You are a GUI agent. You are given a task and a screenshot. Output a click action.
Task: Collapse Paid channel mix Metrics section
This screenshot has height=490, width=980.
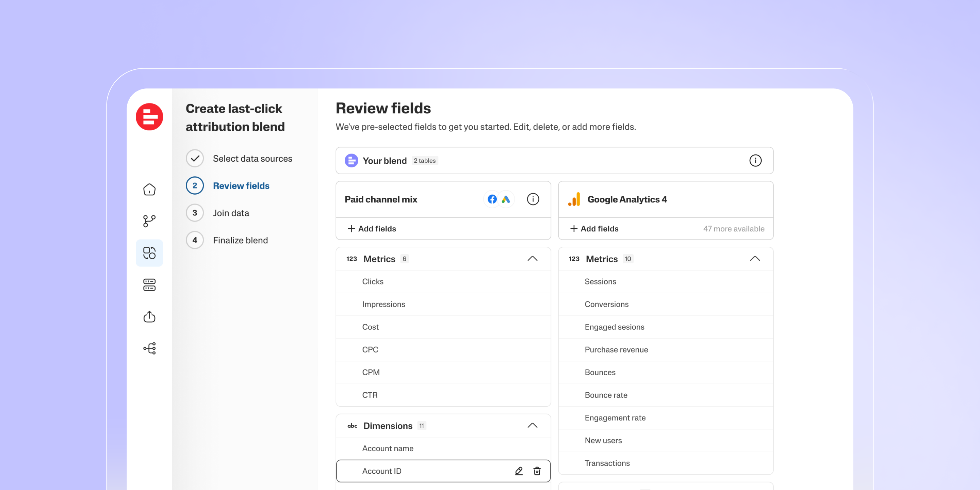532,259
